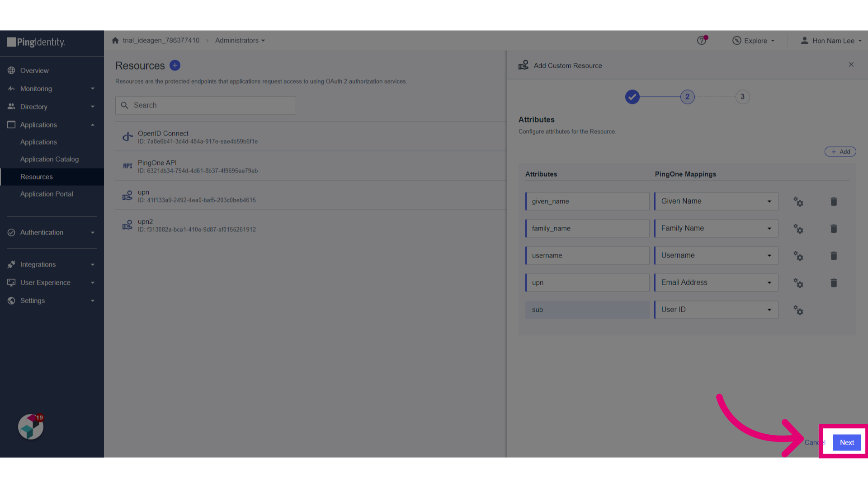Click the PingIdentity logo
868x488 pixels.
click(x=36, y=42)
